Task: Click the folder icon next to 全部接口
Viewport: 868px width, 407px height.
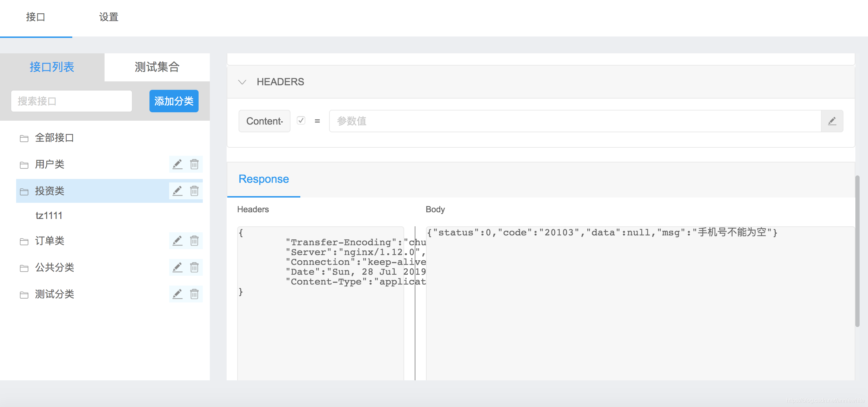Action: tap(24, 139)
